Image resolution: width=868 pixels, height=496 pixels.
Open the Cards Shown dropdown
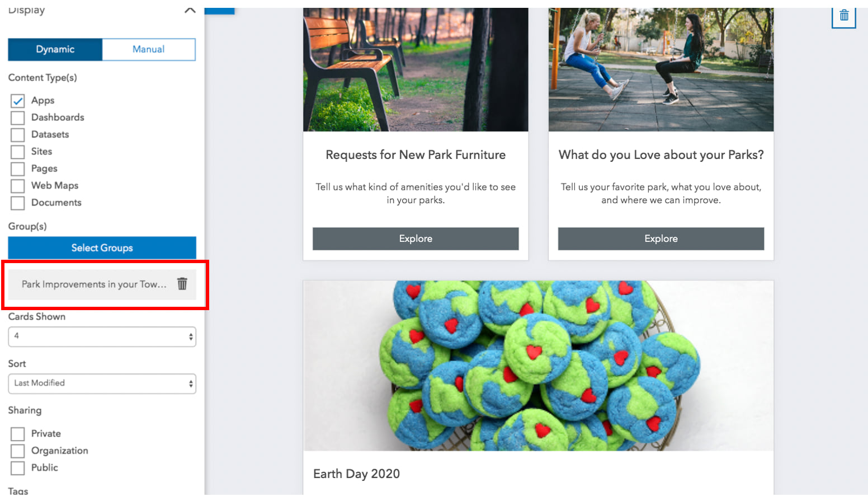click(102, 336)
